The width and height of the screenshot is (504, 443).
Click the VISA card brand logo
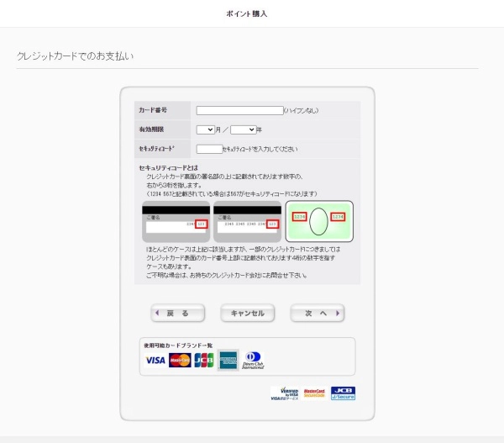tap(155, 360)
